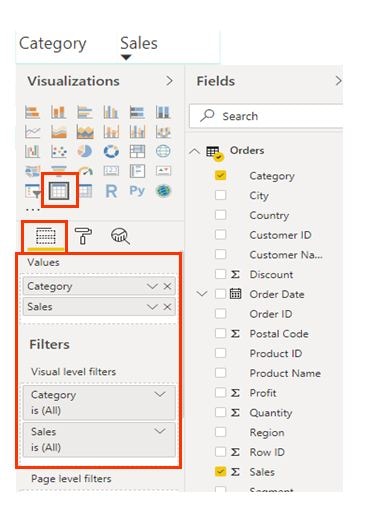The width and height of the screenshot is (369, 514).
Task: Expand the Category visual level filter
Action: pyautogui.click(x=160, y=395)
